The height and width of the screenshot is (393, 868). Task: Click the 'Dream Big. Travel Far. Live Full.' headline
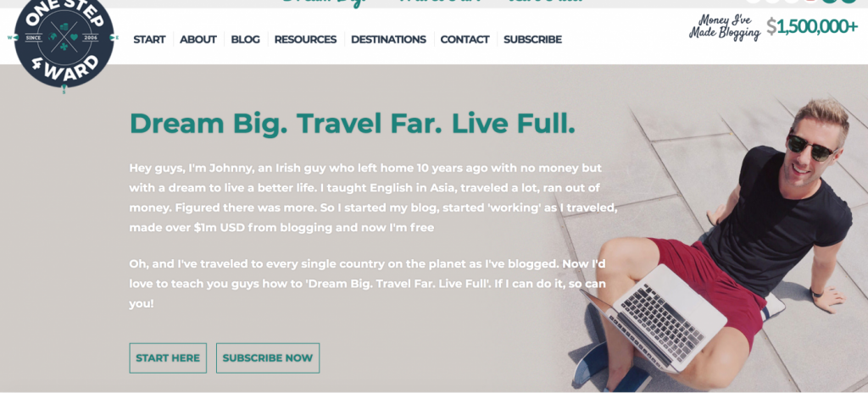tap(353, 124)
